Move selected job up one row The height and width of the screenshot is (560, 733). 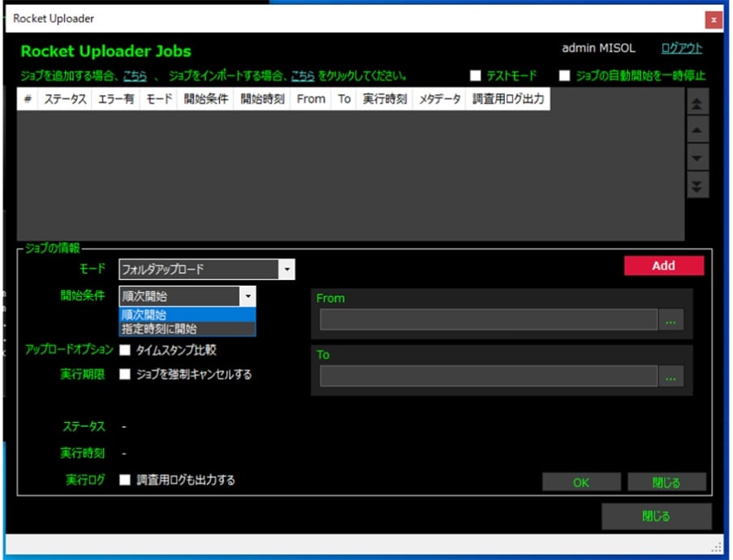point(696,131)
